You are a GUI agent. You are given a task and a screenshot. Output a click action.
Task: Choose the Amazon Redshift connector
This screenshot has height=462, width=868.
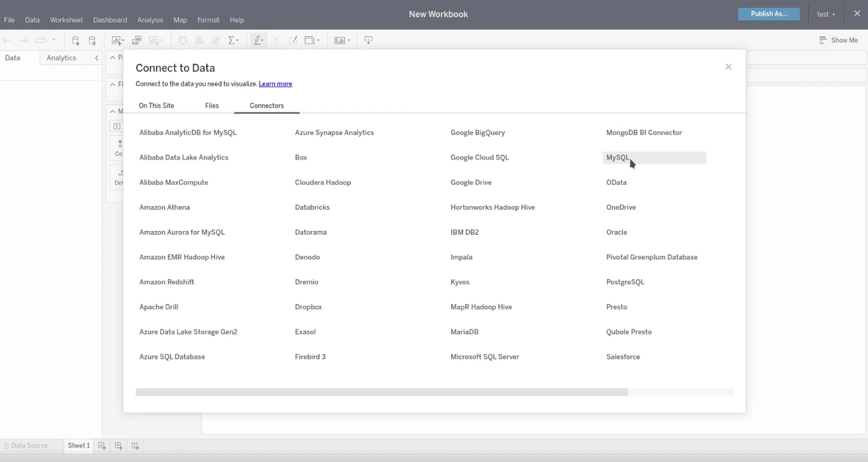coord(167,283)
